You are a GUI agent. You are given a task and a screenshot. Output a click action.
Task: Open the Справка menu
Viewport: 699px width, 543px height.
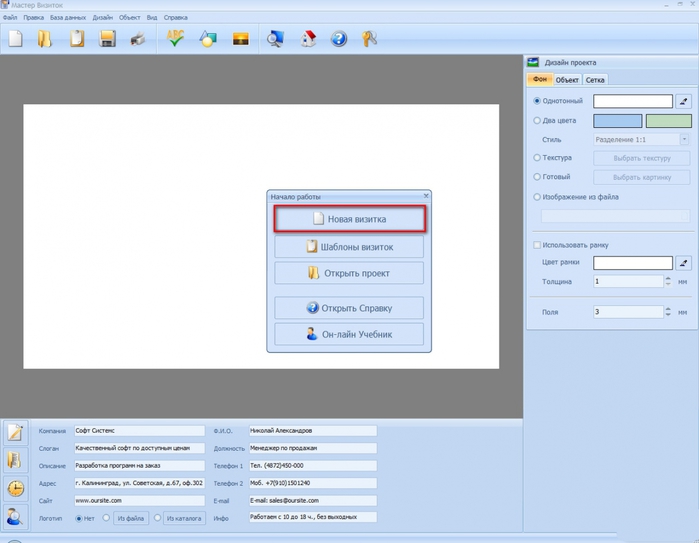point(175,17)
